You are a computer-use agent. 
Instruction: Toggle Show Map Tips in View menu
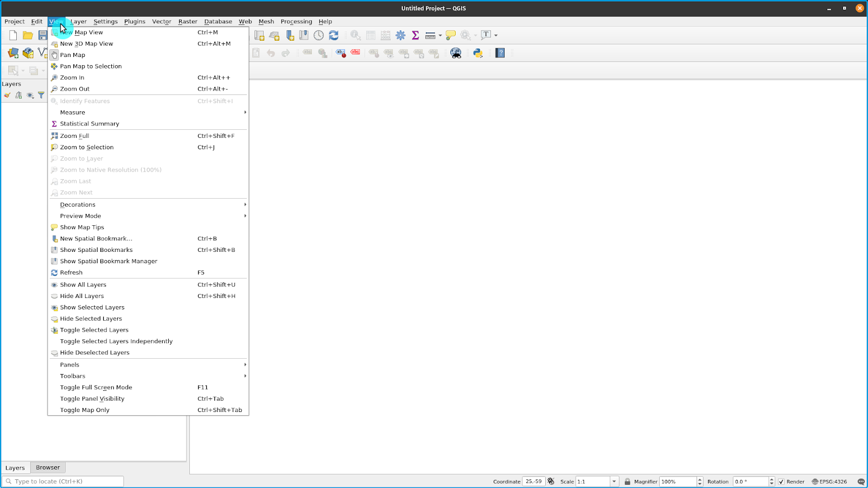coord(148,227)
